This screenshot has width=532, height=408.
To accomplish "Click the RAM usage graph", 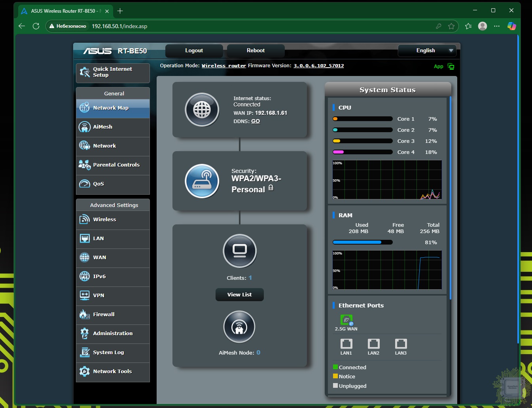I will click(x=387, y=270).
